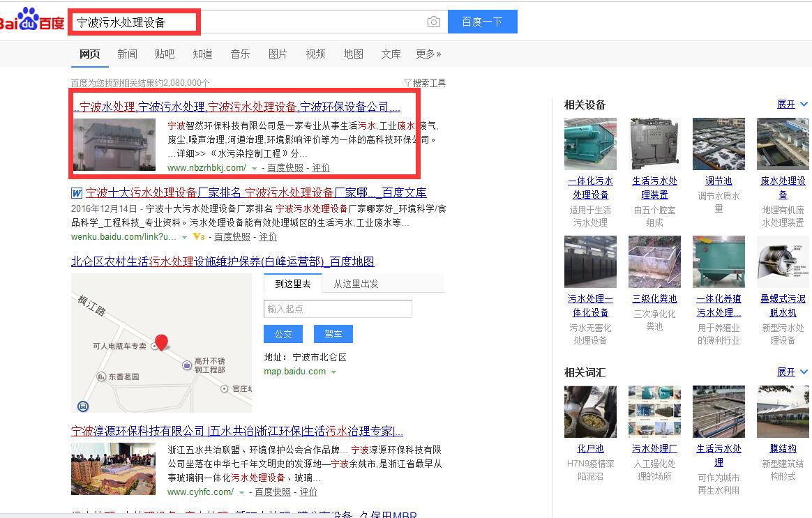Open 百度快照 for www.cyhfc.com result
Screen dimensions: 812x518
(x=272, y=492)
